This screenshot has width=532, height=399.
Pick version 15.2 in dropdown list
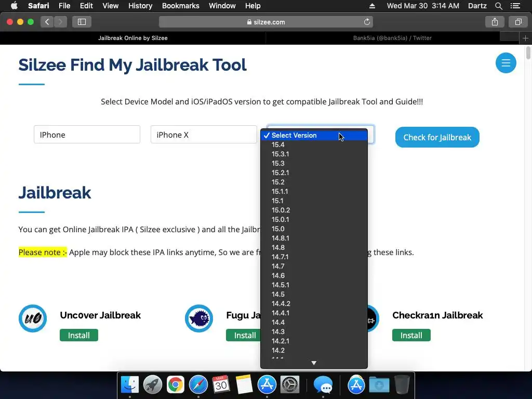pyautogui.click(x=314, y=182)
